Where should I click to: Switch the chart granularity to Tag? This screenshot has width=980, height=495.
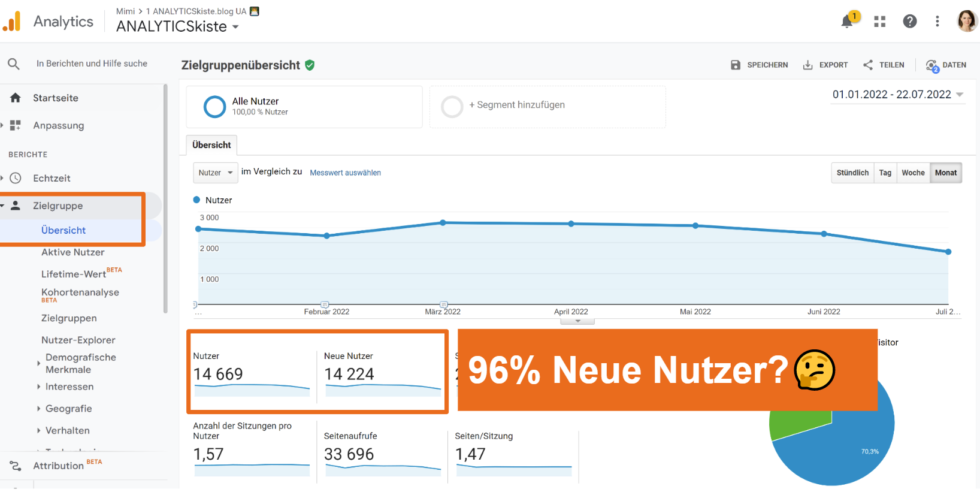(885, 173)
